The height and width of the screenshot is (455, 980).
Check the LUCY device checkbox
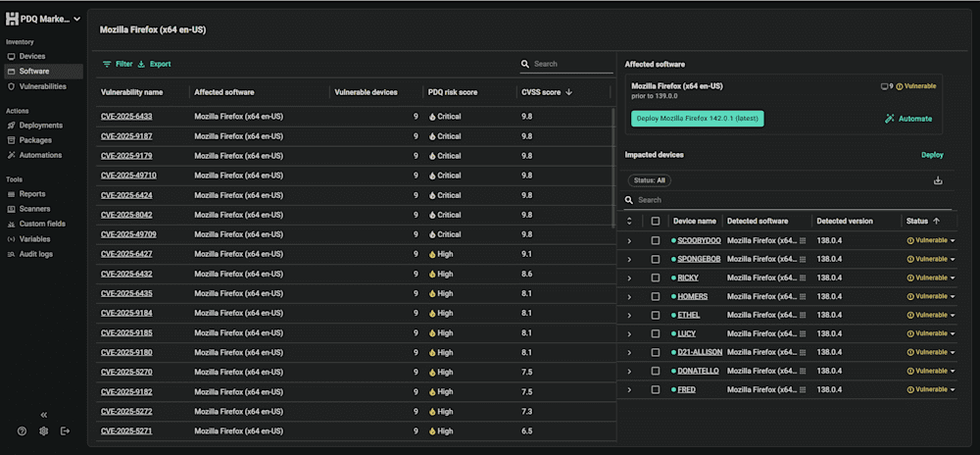(x=655, y=333)
